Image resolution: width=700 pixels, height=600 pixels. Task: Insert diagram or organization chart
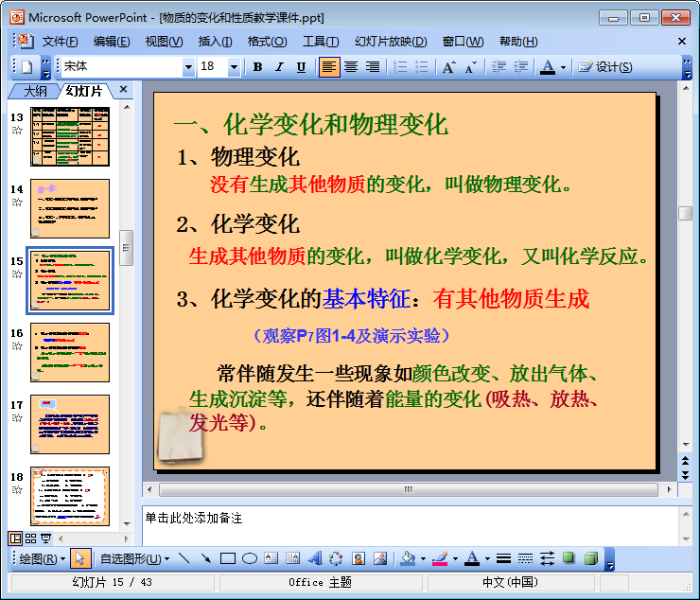336,558
